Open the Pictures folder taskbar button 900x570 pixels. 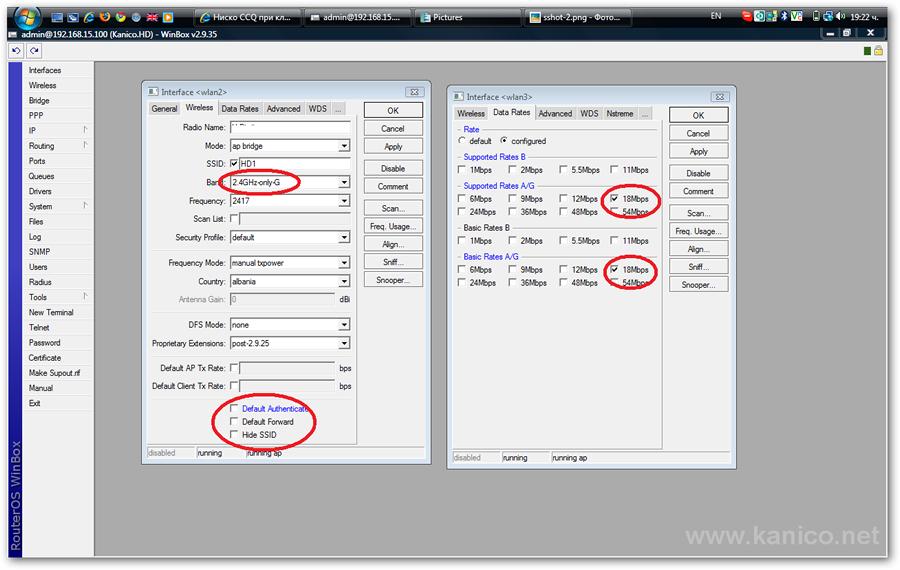click(465, 18)
